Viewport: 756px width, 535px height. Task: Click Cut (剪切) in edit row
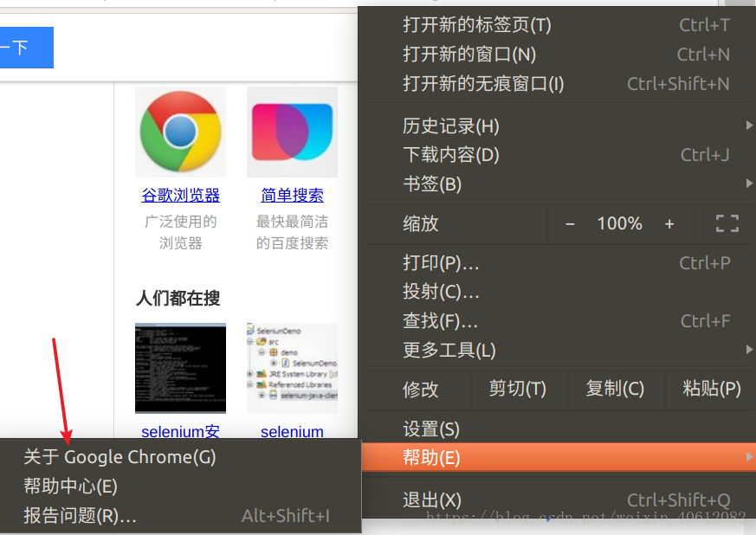click(x=518, y=389)
